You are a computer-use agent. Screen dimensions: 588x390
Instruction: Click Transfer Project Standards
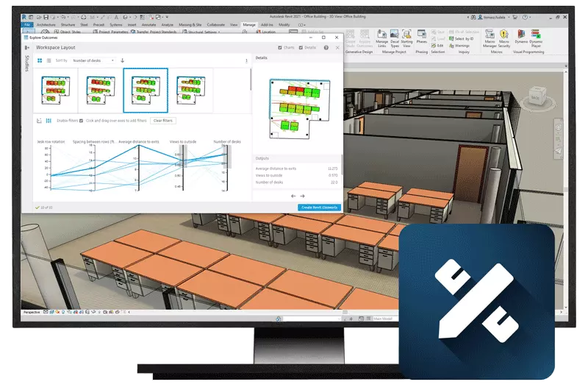pyautogui.click(x=154, y=32)
